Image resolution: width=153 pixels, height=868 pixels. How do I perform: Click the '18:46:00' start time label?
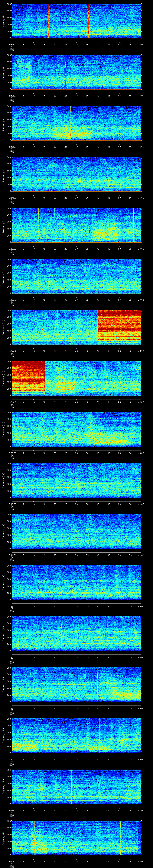pos(12,810)
